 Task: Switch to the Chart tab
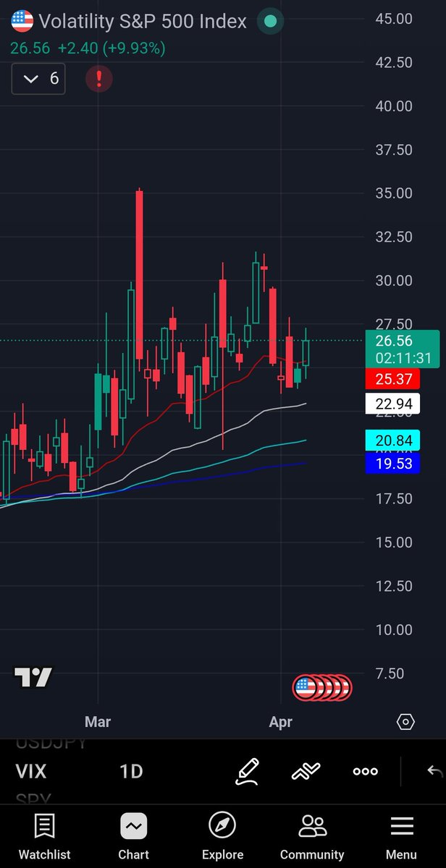coord(134,836)
